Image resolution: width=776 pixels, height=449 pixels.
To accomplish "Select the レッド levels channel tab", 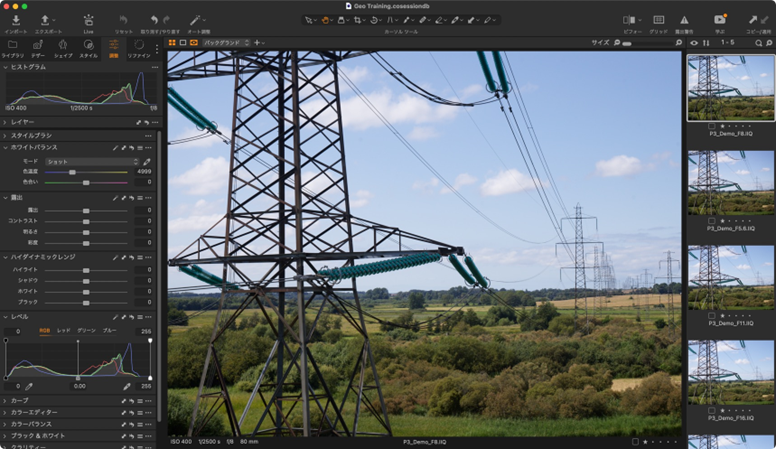I will click(x=63, y=331).
